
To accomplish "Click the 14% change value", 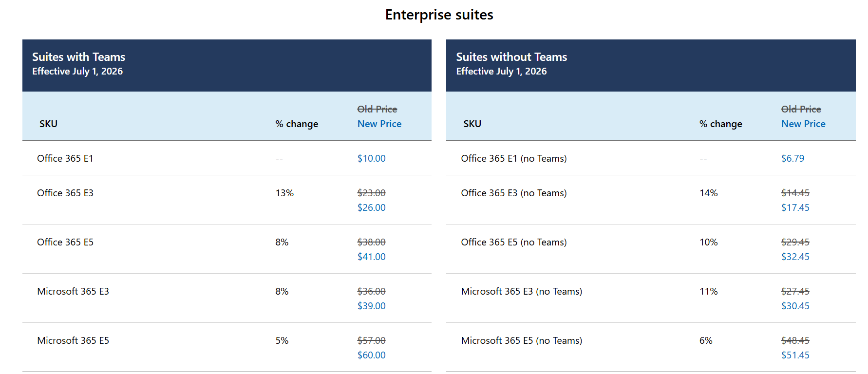I will click(709, 193).
